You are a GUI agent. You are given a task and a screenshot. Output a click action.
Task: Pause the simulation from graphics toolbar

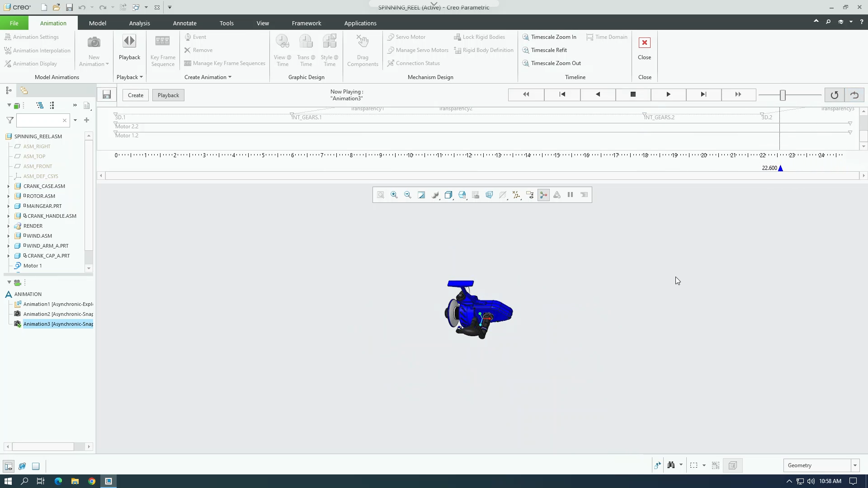571,195
